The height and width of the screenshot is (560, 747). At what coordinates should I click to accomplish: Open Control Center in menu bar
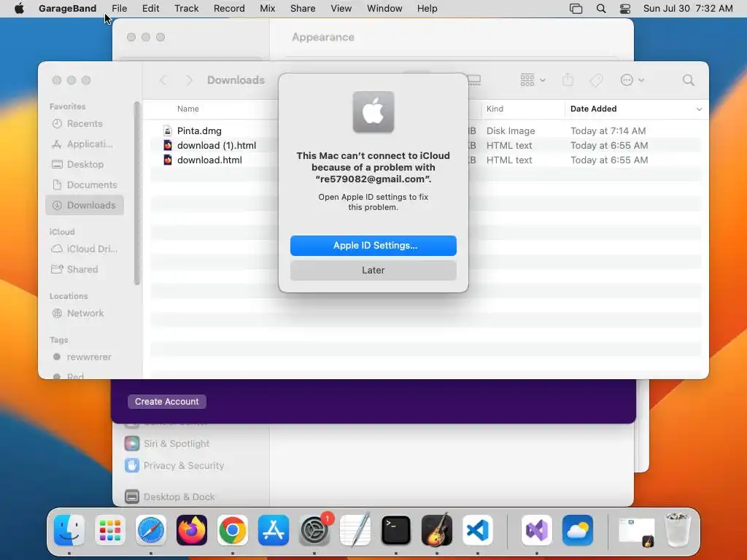(x=625, y=9)
